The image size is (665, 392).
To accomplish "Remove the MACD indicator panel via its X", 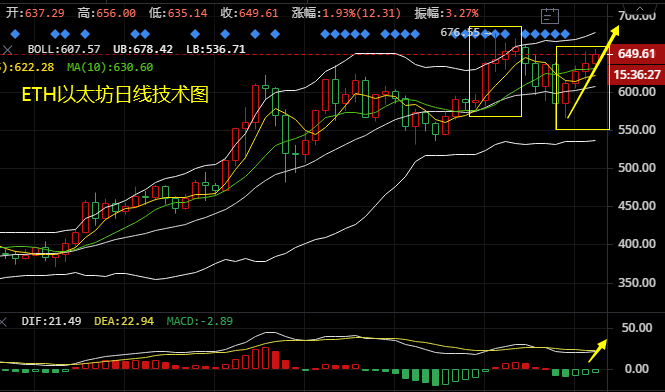I will [x=3, y=322].
